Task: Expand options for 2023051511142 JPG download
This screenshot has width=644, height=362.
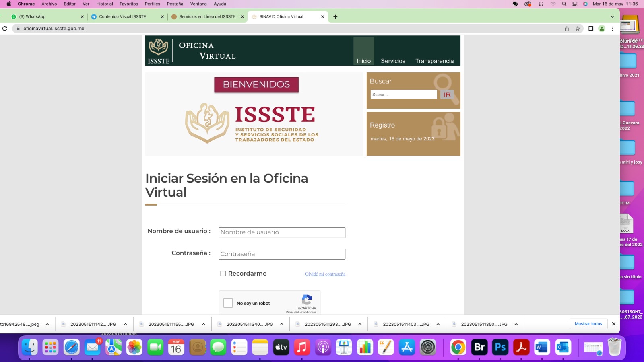Action: 126,324
